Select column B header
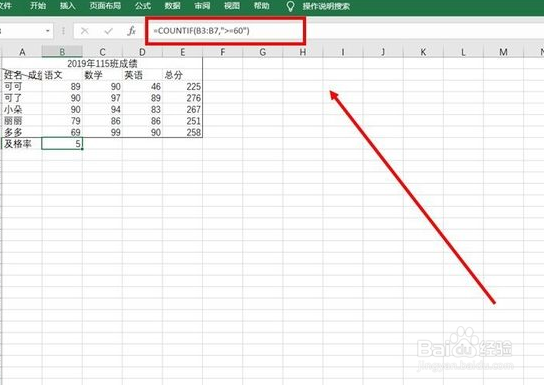This screenshot has width=544, height=385. coord(62,52)
